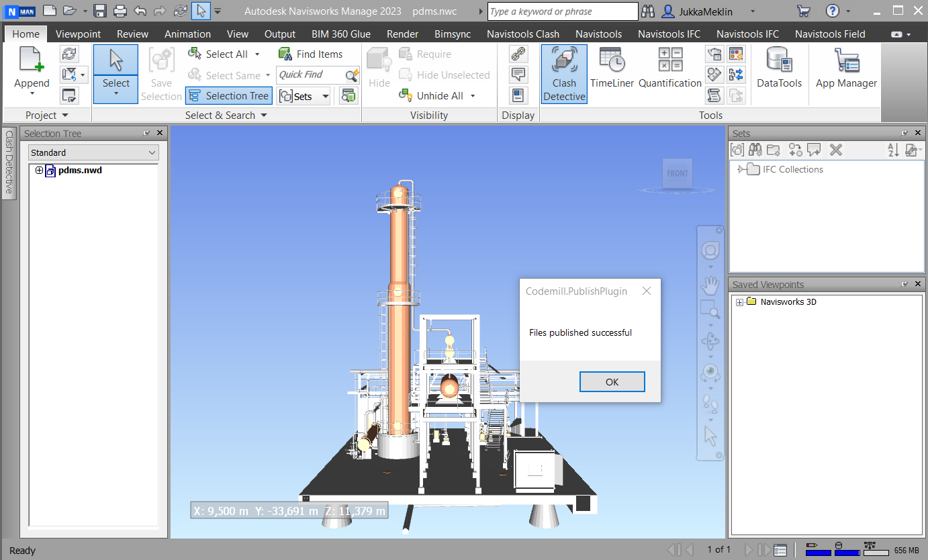Launch the App Manager

tap(846, 69)
